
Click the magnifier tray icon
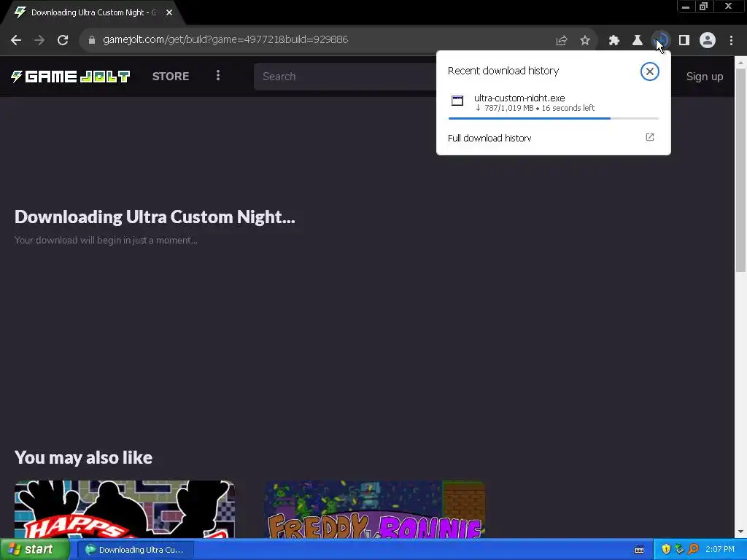point(693,550)
